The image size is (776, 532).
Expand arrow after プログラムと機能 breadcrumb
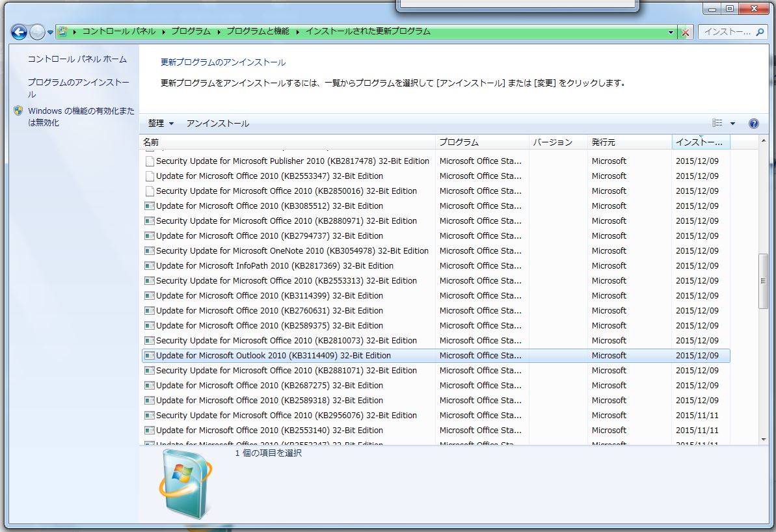coord(297,32)
